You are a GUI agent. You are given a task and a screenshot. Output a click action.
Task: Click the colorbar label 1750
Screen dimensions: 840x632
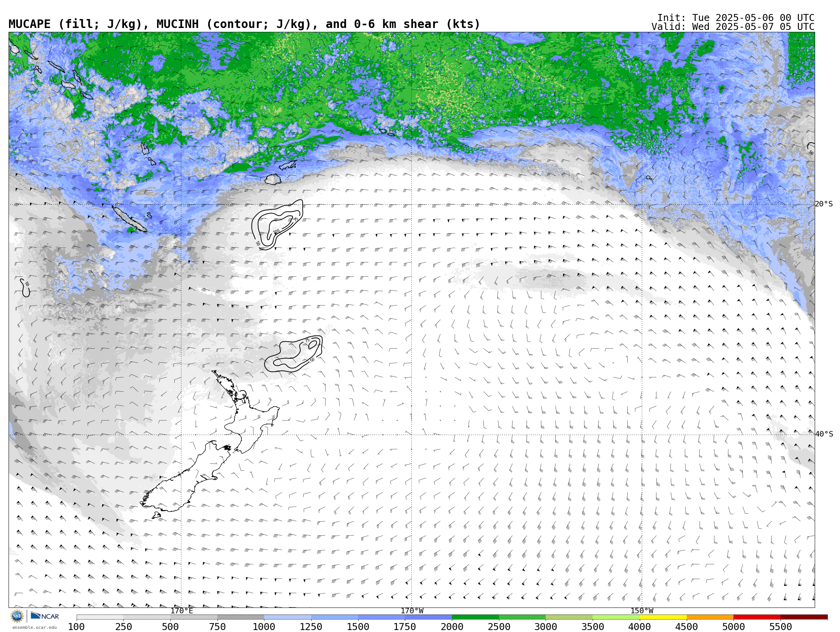pyautogui.click(x=405, y=627)
